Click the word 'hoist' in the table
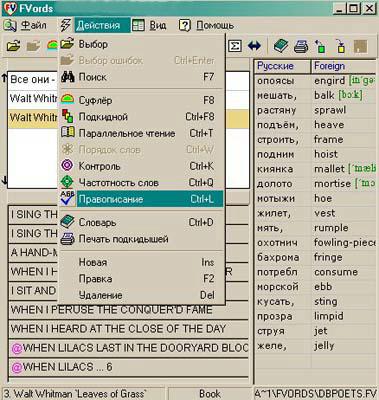379x400 pixels. 326,154
